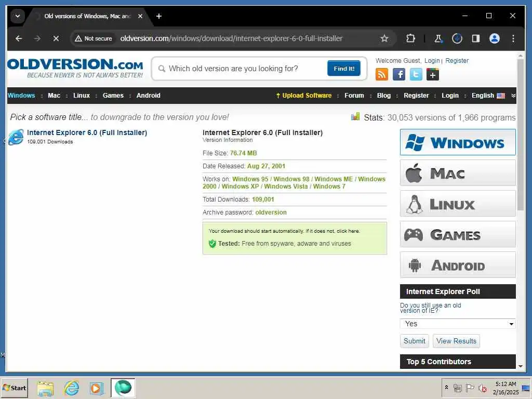Close the Old versions of Windows tab
Screen dimensions: 532x399
(x=140, y=16)
